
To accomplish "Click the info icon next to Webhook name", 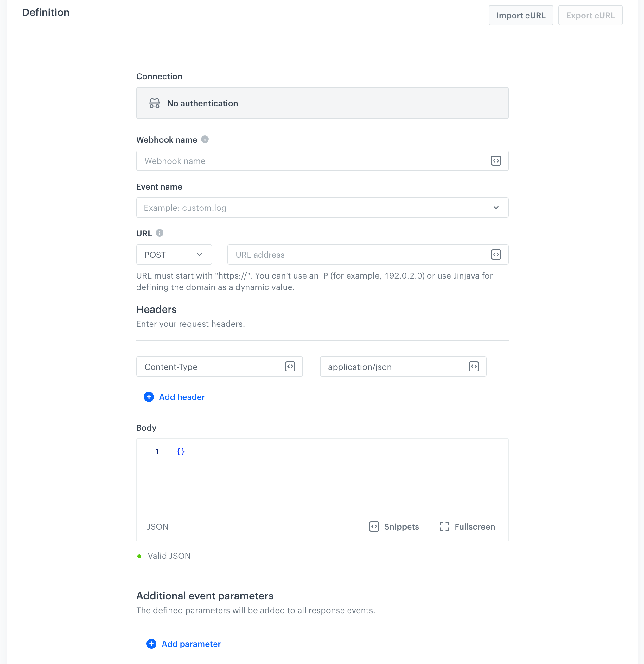I will 205,139.
